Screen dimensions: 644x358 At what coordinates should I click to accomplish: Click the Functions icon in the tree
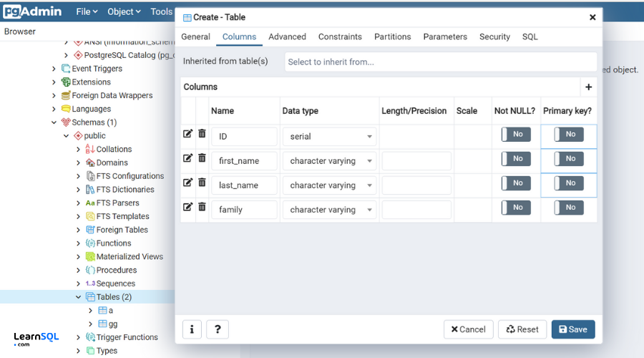[x=90, y=243]
